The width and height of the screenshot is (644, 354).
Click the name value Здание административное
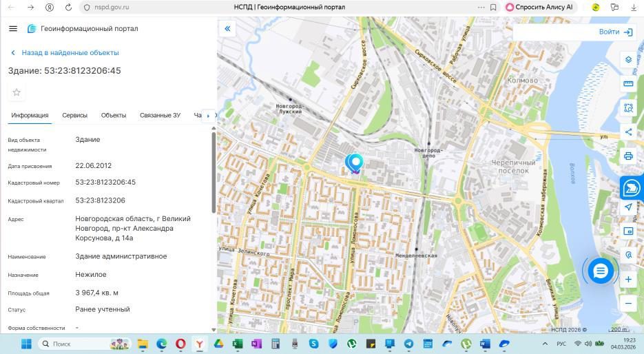click(121, 256)
